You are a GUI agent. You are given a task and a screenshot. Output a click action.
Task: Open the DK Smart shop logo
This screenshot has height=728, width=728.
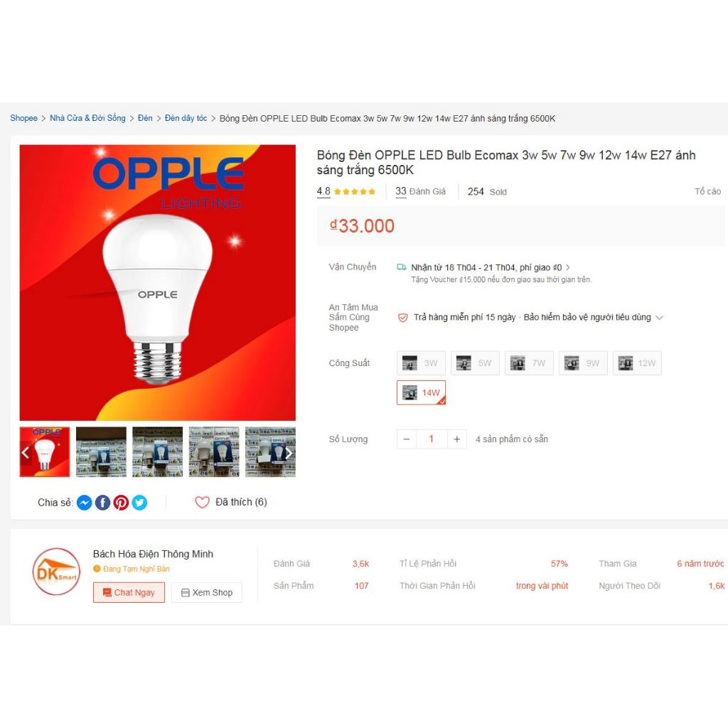[x=56, y=572]
